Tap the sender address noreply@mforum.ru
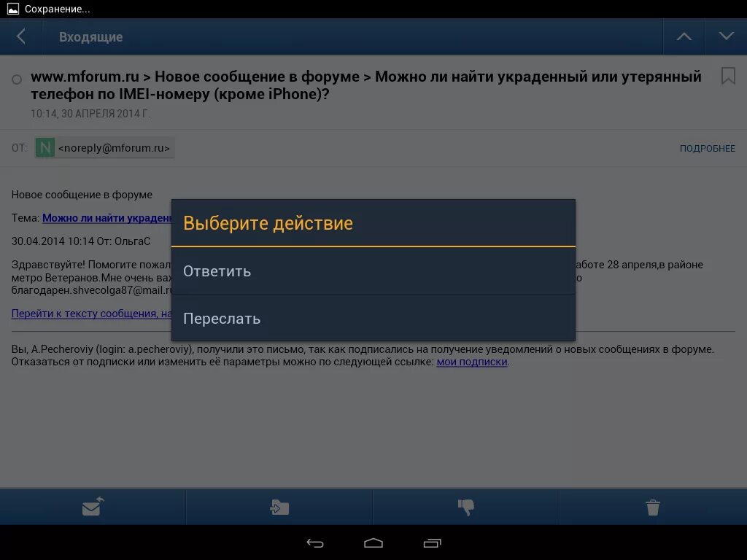This screenshot has height=560, width=747. coord(114,148)
